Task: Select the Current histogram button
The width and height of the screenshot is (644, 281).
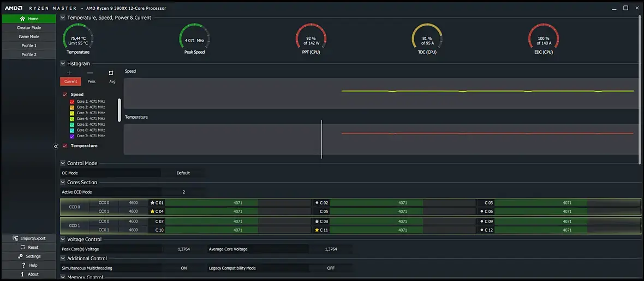Action: [70, 81]
